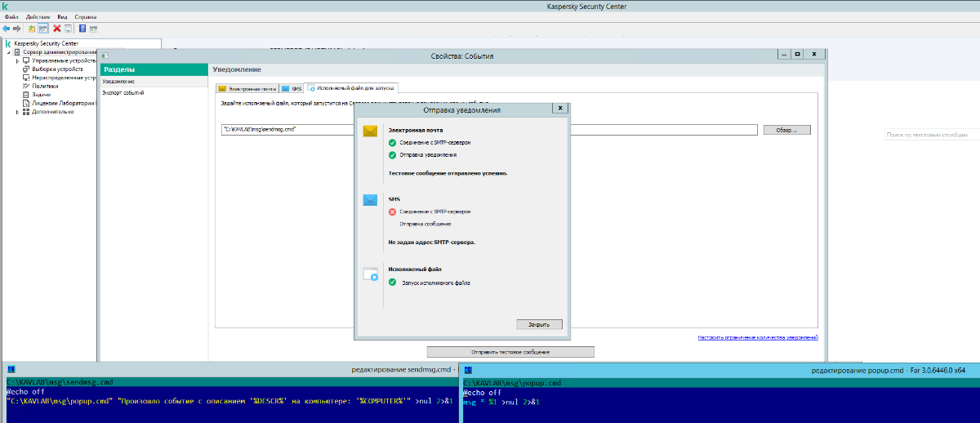Click green check beside first 'Соединение с SMTP-сервером'
Screen dimensions: 980x423
[392, 142]
